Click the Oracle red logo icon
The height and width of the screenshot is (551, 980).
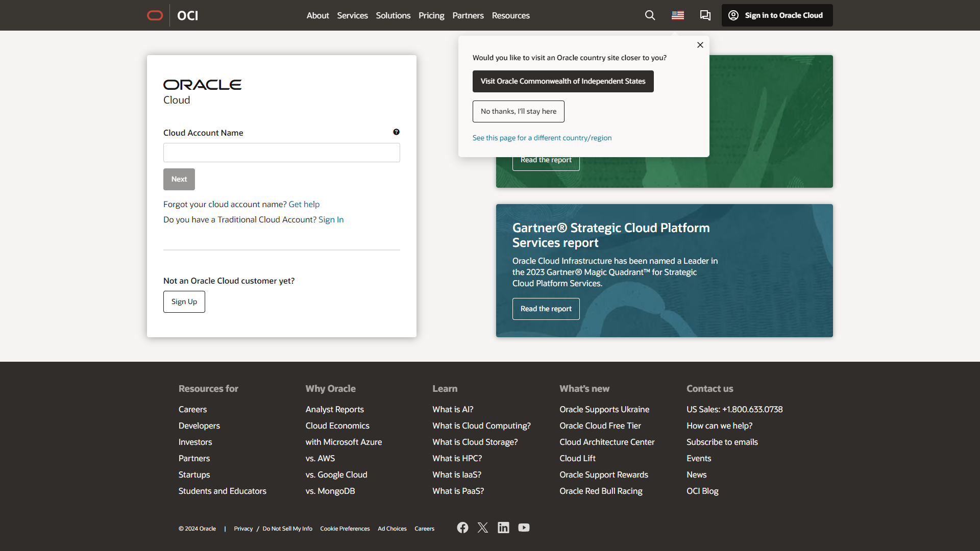(x=155, y=15)
